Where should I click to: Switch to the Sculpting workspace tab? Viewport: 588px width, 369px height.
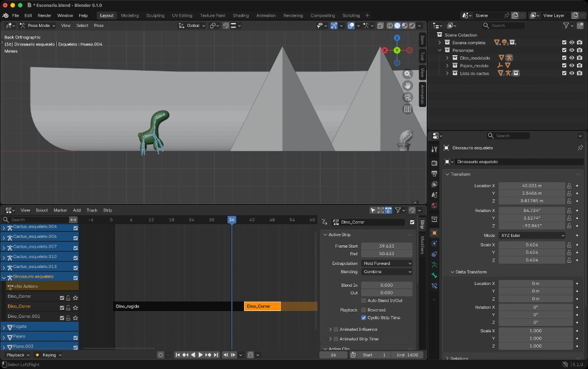tap(155, 16)
